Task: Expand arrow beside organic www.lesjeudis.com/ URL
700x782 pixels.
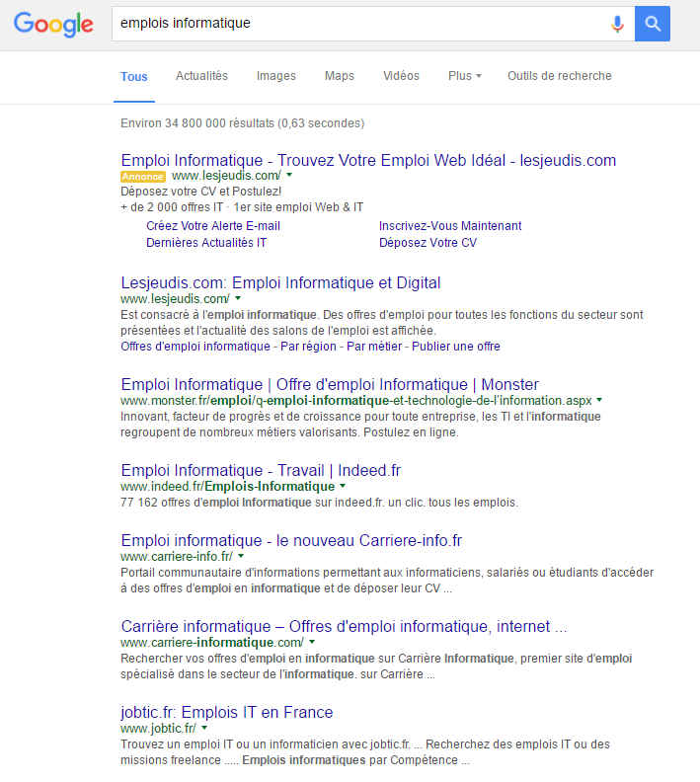Action: point(238,298)
